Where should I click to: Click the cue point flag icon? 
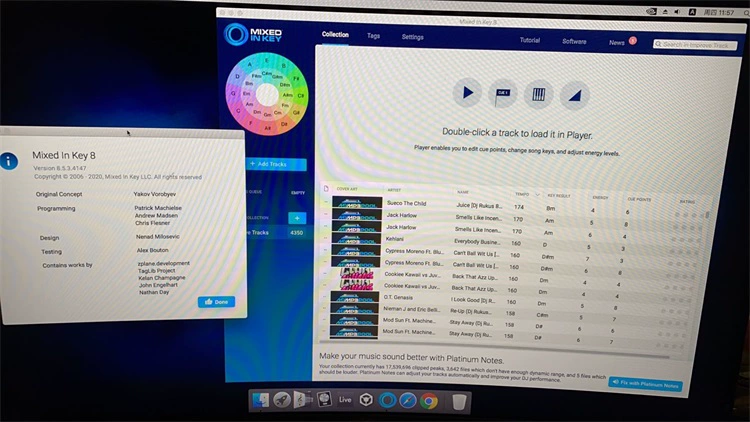pyautogui.click(x=503, y=94)
